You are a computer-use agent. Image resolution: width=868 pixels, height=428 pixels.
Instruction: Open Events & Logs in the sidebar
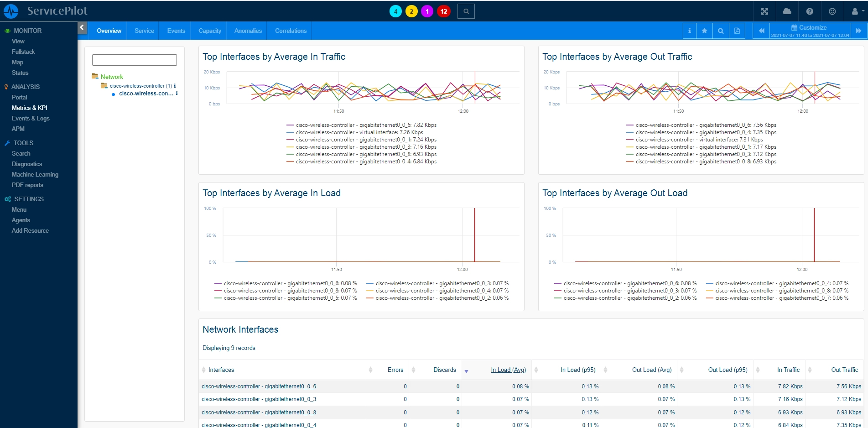(31, 118)
